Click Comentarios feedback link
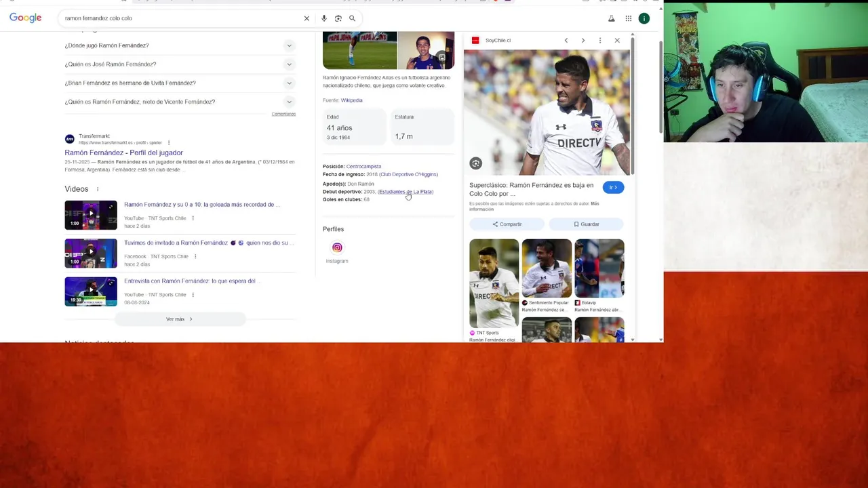The width and height of the screenshot is (868, 488). point(283,114)
